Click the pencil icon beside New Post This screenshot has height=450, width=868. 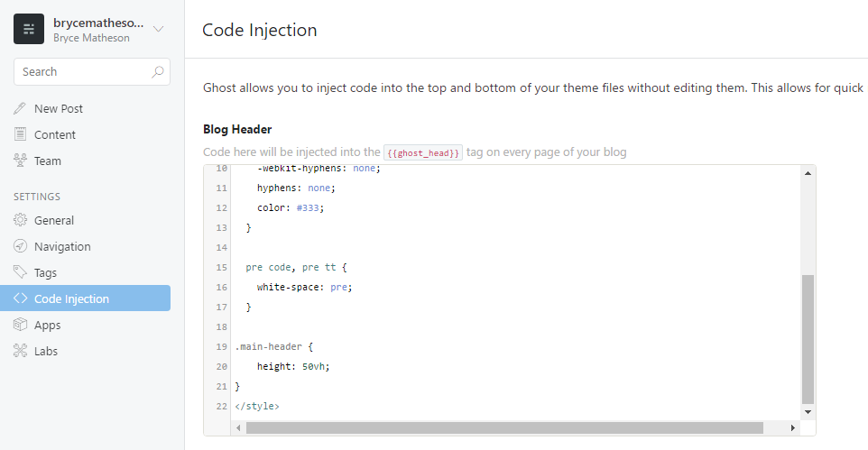point(21,108)
